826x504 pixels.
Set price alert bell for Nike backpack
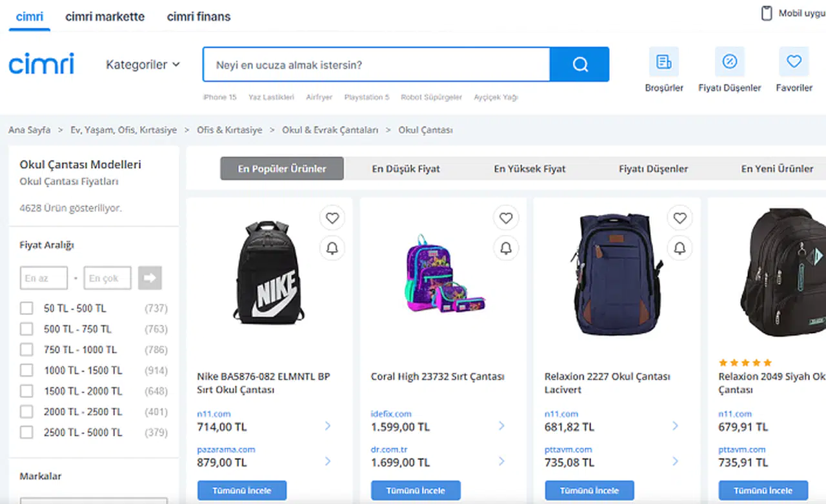pyautogui.click(x=332, y=248)
